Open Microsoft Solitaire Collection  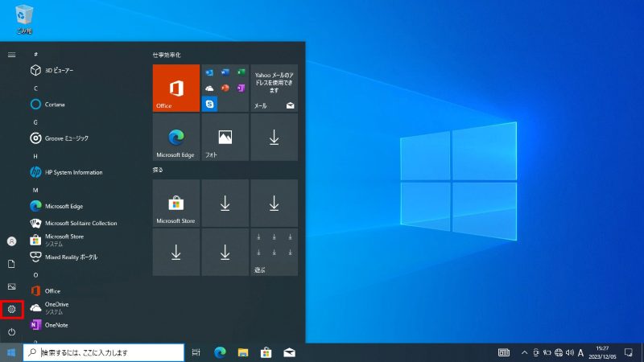(86, 223)
